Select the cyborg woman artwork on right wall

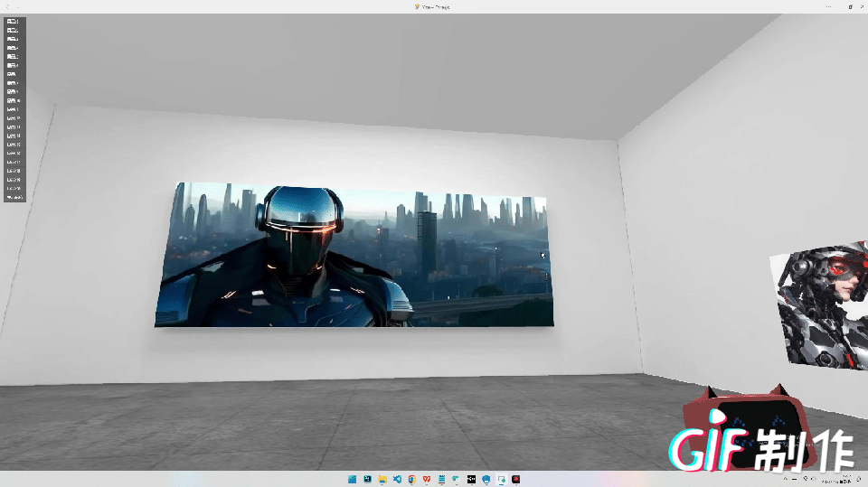click(x=822, y=304)
